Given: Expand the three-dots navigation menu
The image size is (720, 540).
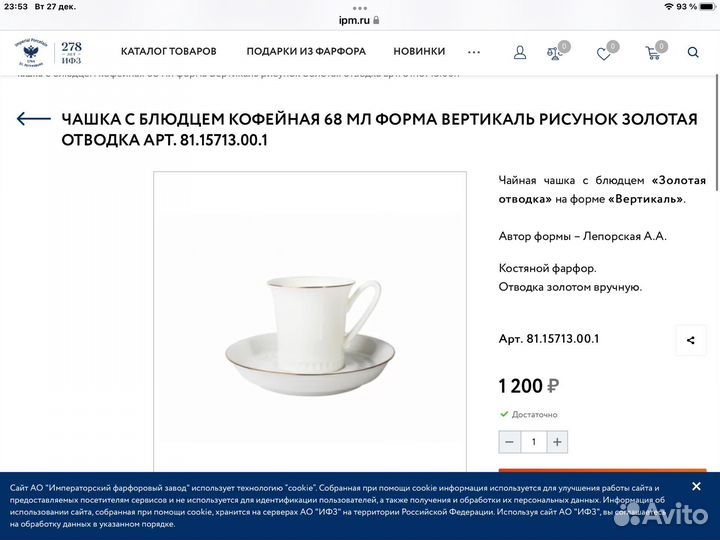Looking at the screenshot, I should click(x=474, y=52).
